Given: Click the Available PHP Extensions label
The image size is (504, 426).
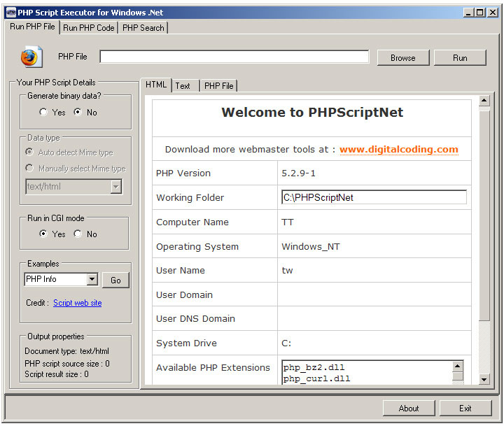Looking at the screenshot, I should pyautogui.click(x=213, y=367).
